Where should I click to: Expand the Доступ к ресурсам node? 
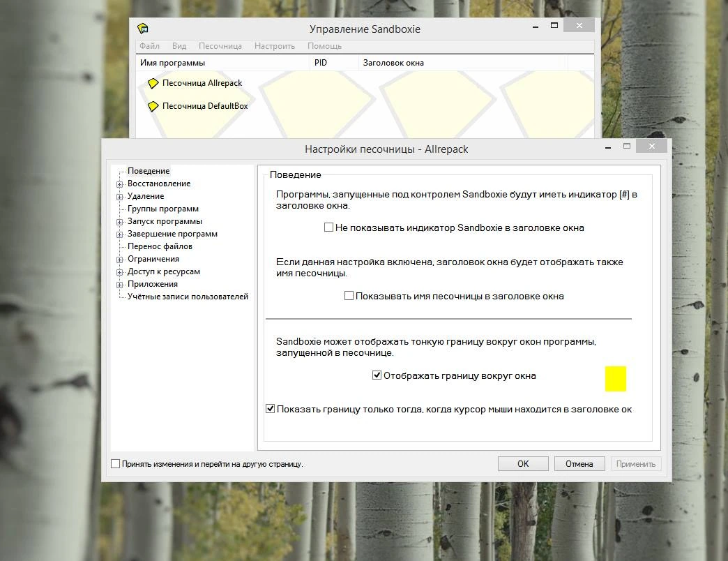pos(119,272)
